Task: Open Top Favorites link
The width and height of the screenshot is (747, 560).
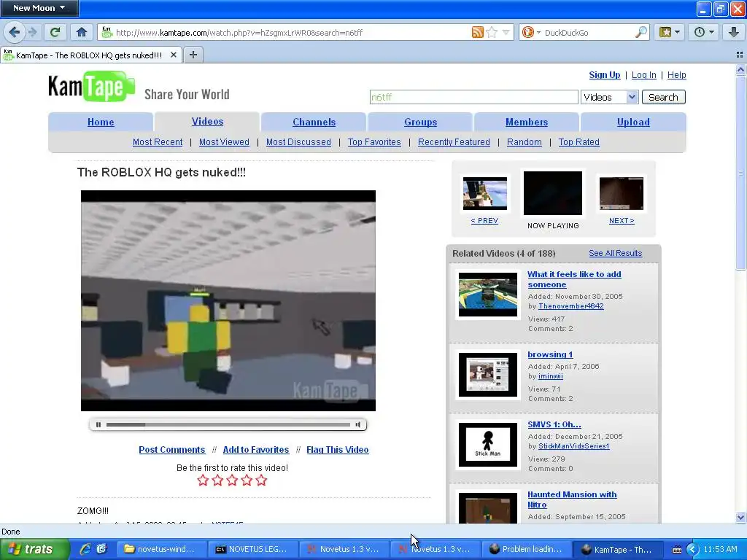Action: click(374, 142)
